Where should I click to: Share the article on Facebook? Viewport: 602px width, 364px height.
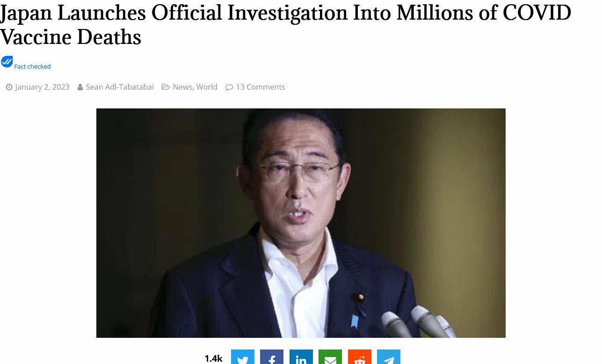(272, 357)
